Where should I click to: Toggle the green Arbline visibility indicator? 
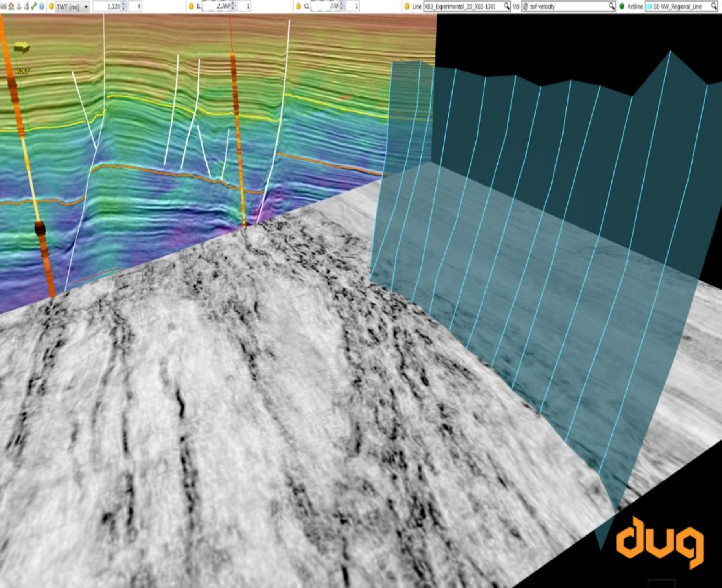622,6
